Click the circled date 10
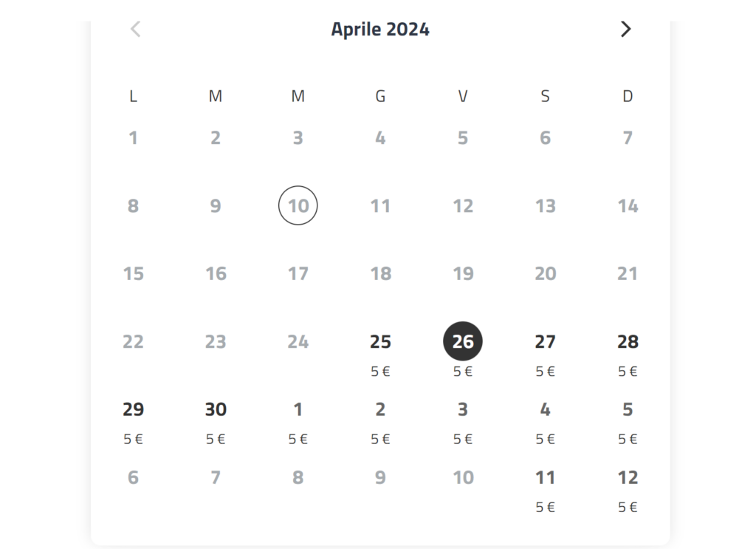 (x=298, y=205)
